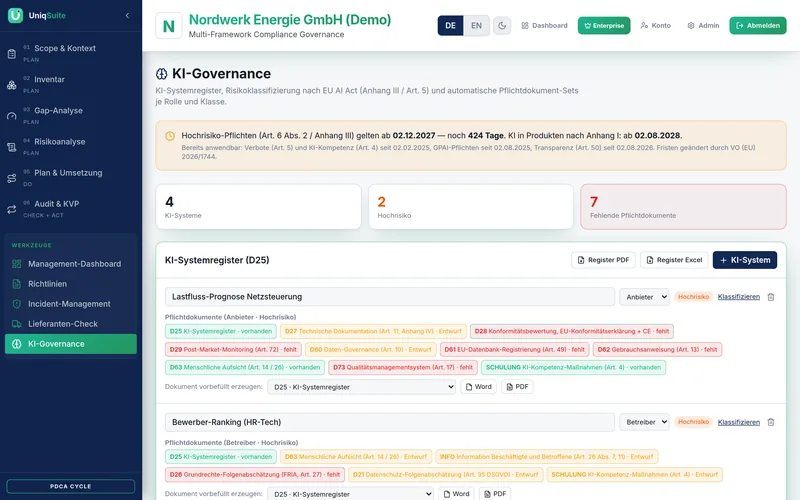Add a new KI-System
This screenshot has width=800, height=500.
coord(745,260)
